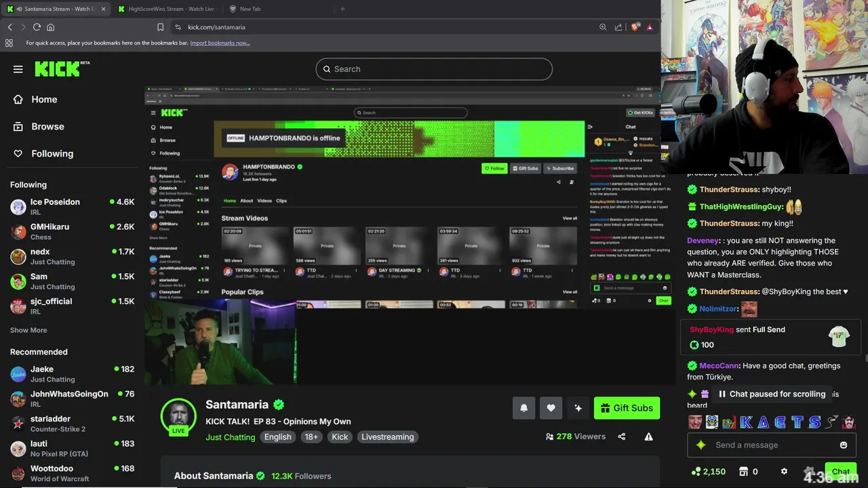Click the KICK beta logo
Screen dimensions: 868x488
[62, 68]
